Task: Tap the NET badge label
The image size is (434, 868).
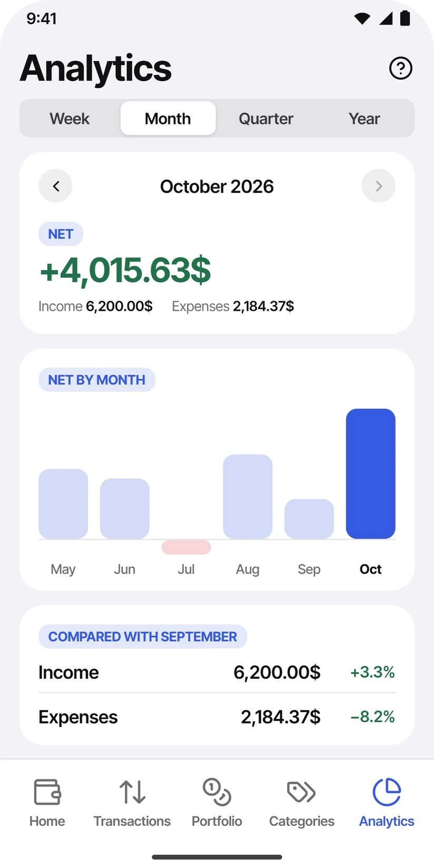Action: coord(61,234)
